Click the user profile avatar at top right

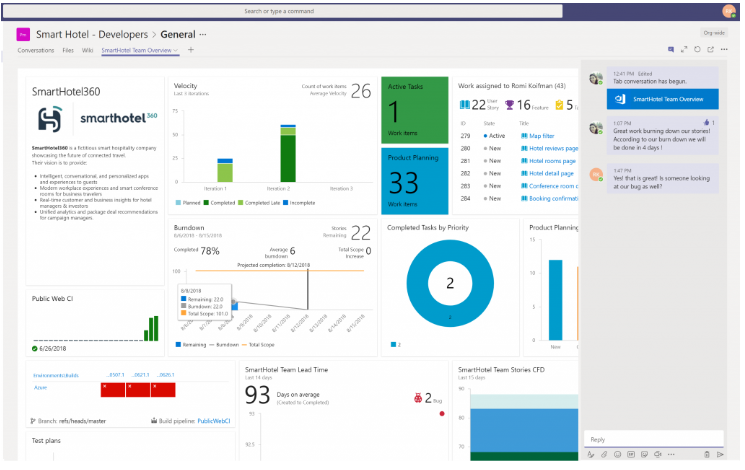(x=729, y=11)
